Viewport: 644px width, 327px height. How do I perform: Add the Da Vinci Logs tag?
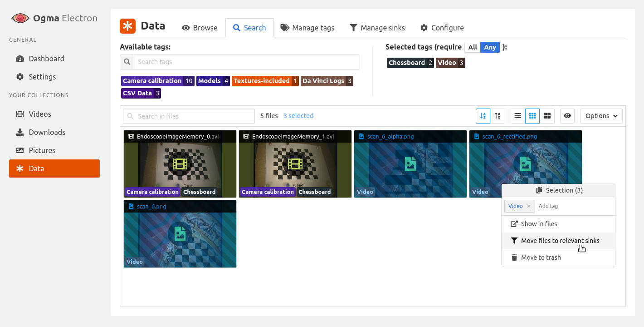point(327,81)
